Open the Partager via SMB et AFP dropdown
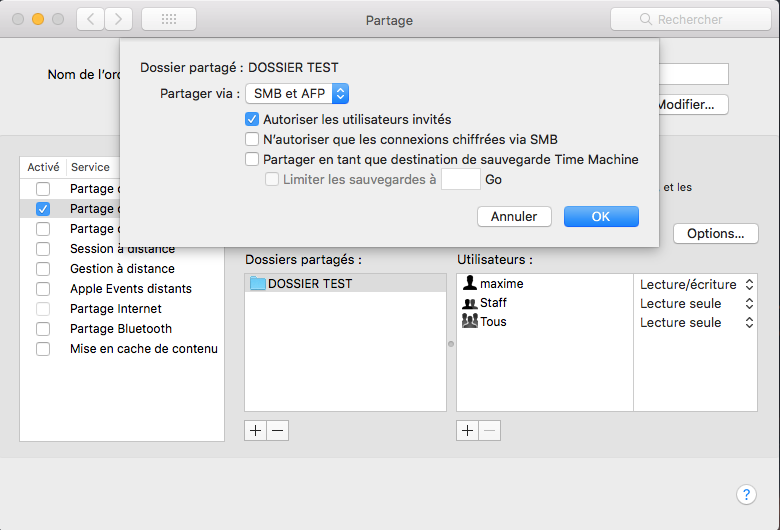 click(297, 94)
